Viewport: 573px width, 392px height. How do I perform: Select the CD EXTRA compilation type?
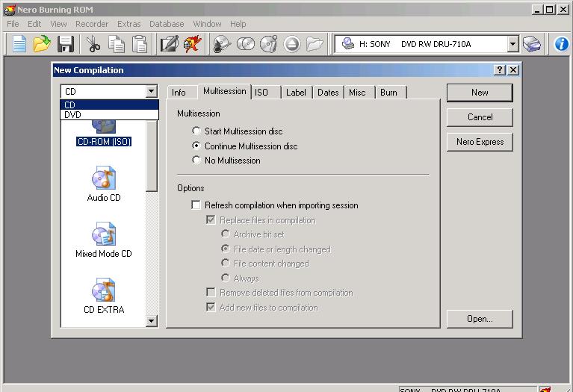[x=104, y=296]
